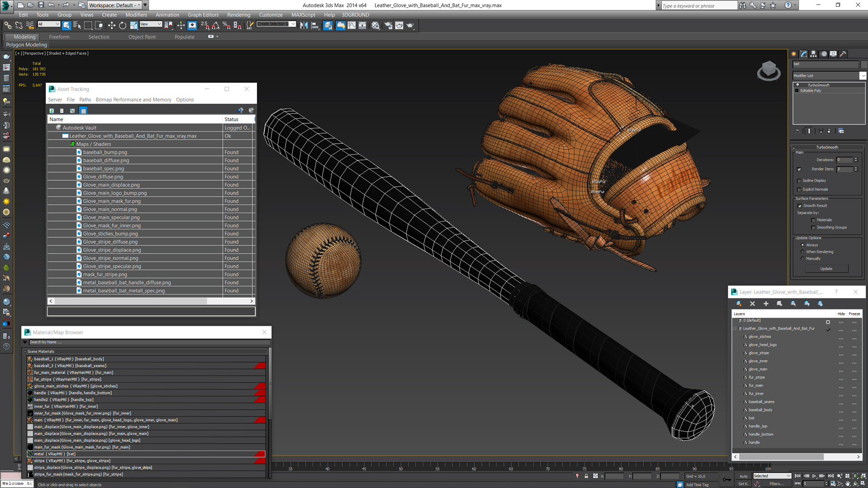This screenshot has width=868, height=488.
Task: Switch to the Freeform ribbon tab
Action: [59, 37]
